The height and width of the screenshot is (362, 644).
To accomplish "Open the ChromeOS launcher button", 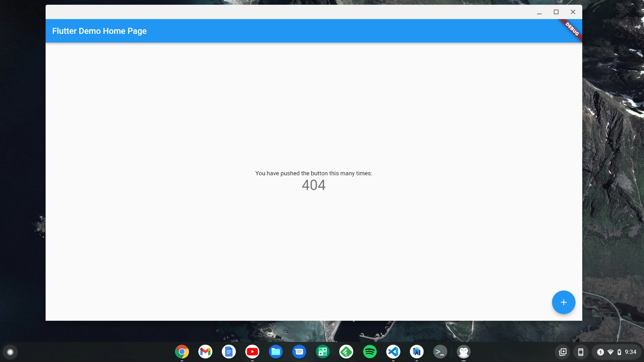I will 10,352.
